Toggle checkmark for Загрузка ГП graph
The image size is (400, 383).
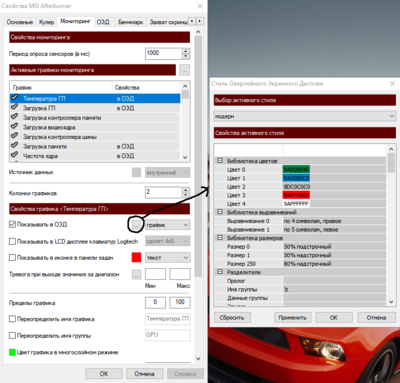click(14, 107)
